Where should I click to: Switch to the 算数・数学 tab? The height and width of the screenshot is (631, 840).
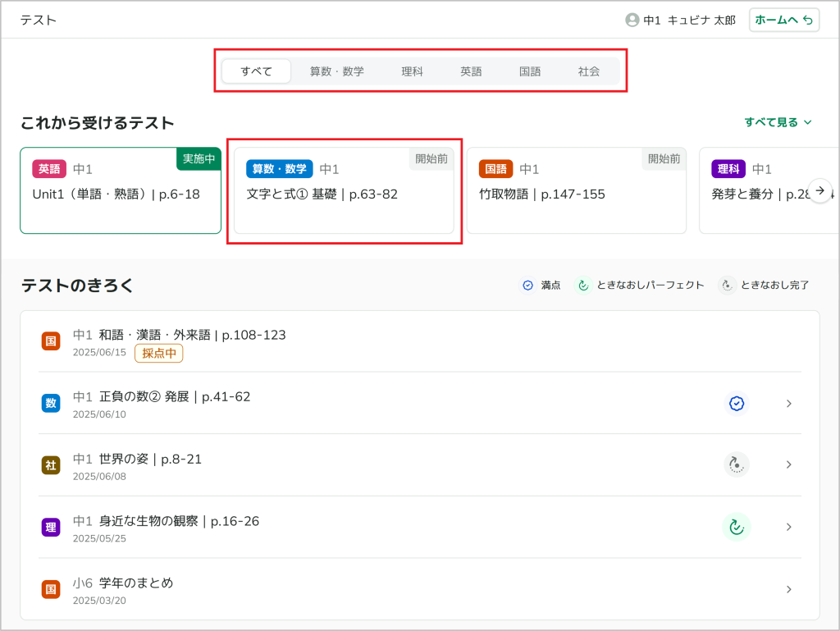pos(337,71)
